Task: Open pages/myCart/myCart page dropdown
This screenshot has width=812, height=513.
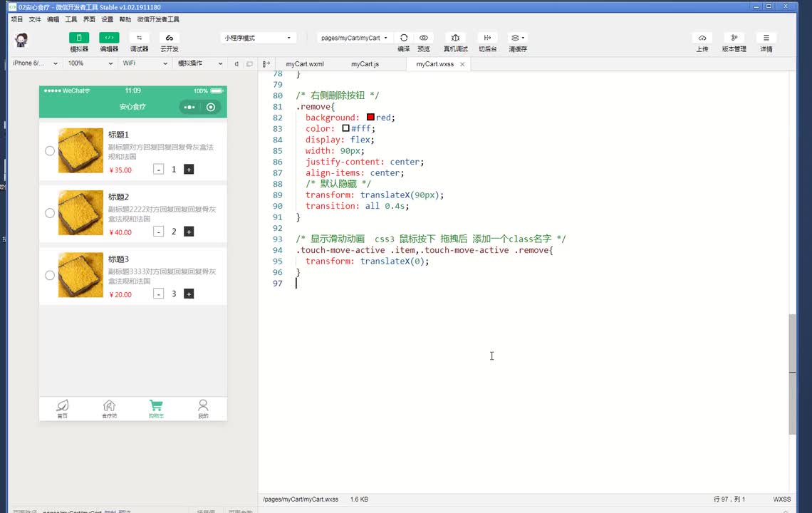Action: 354,38
